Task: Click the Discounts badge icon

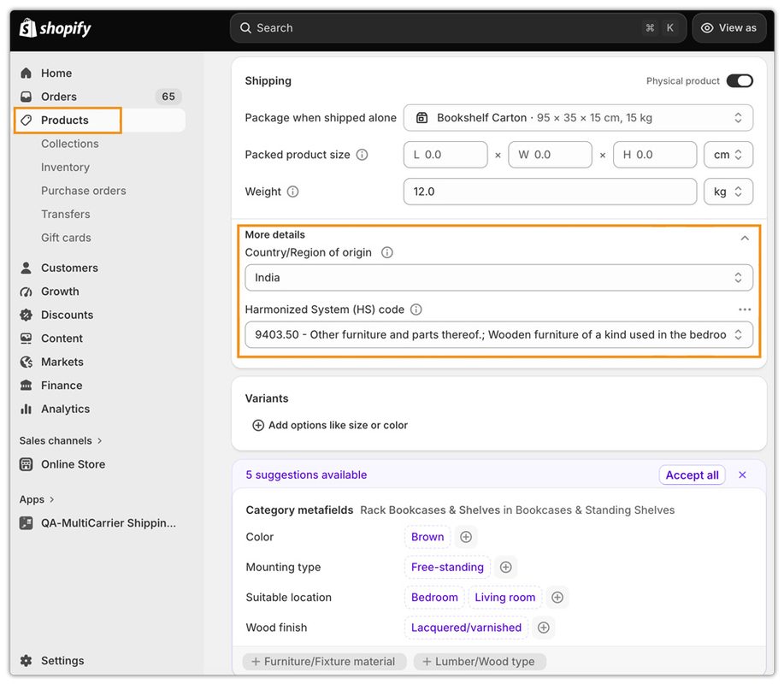Action: click(26, 315)
